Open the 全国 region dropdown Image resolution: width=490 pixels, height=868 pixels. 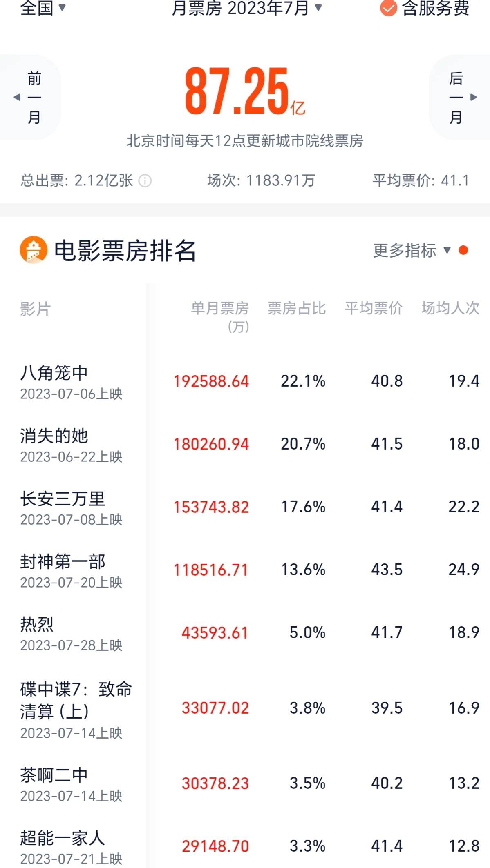[x=43, y=8]
